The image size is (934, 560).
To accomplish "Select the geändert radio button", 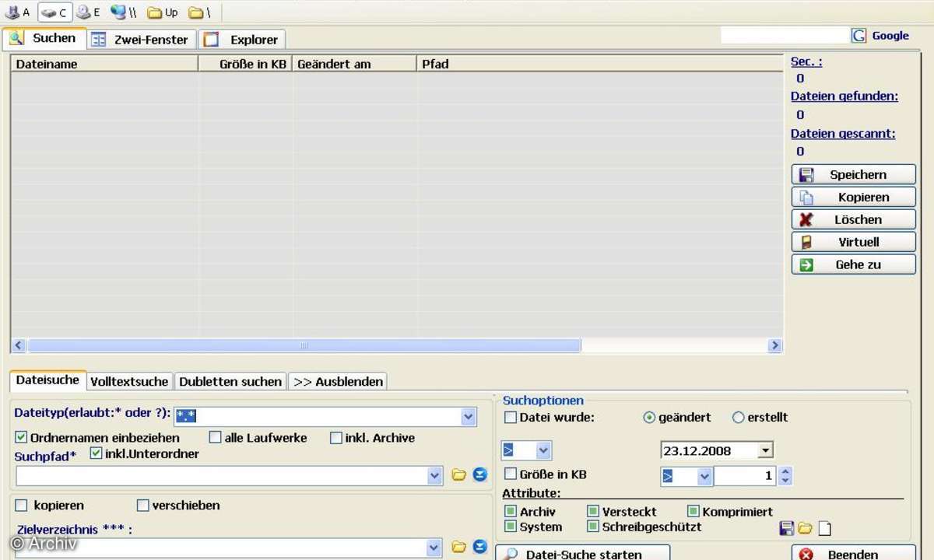I will click(x=649, y=418).
